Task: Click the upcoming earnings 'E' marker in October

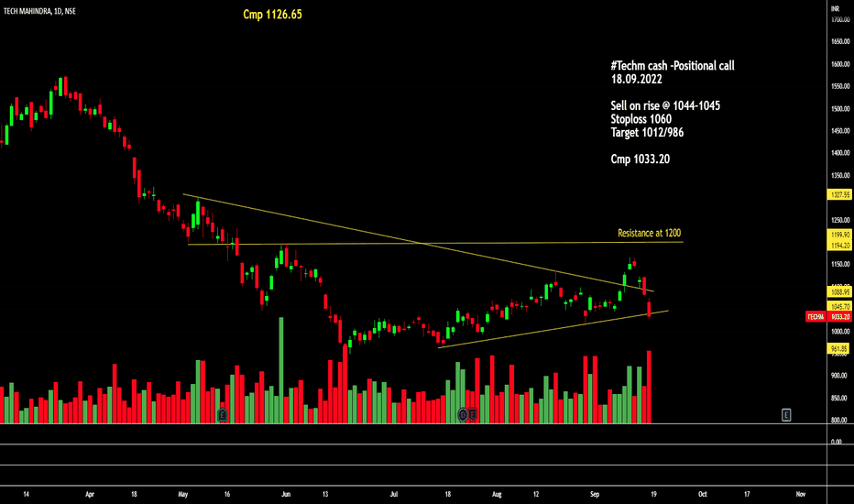Action: click(x=786, y=415)
